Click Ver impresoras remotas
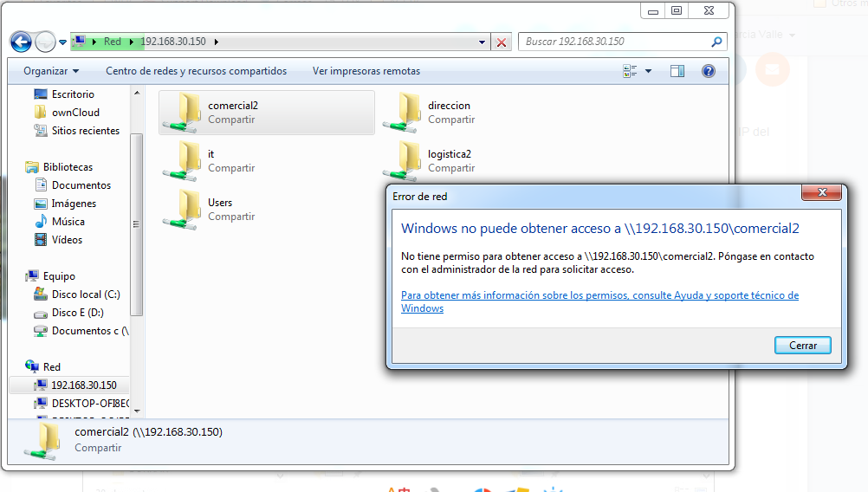Image resolution: width=868 pixels, height=492 pixels. click(x=366, y=71)
